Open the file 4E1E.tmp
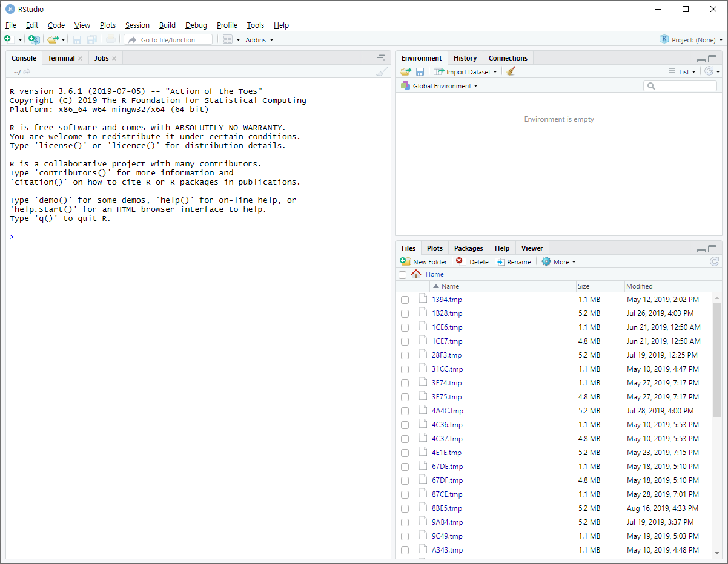The image size is (728, 564). (446, 453)
